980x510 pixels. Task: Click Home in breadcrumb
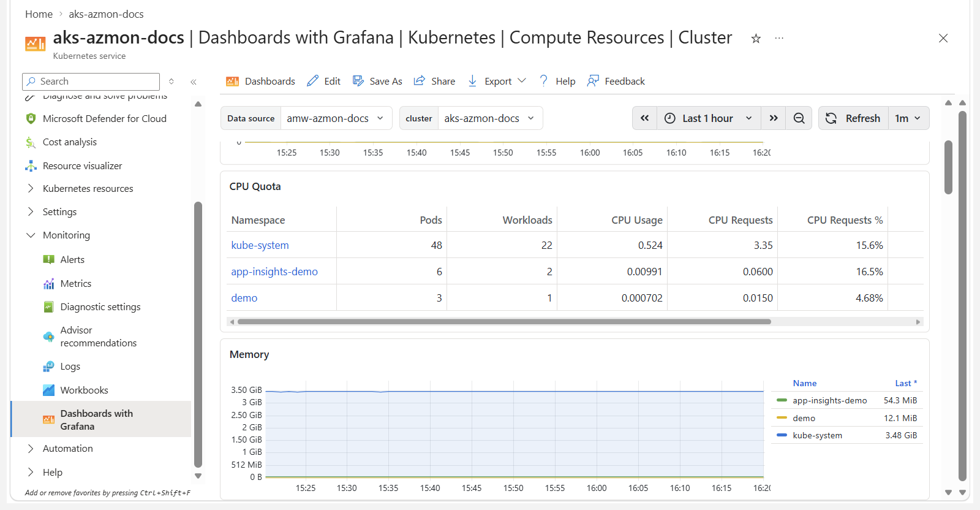[x=39, y=14]
